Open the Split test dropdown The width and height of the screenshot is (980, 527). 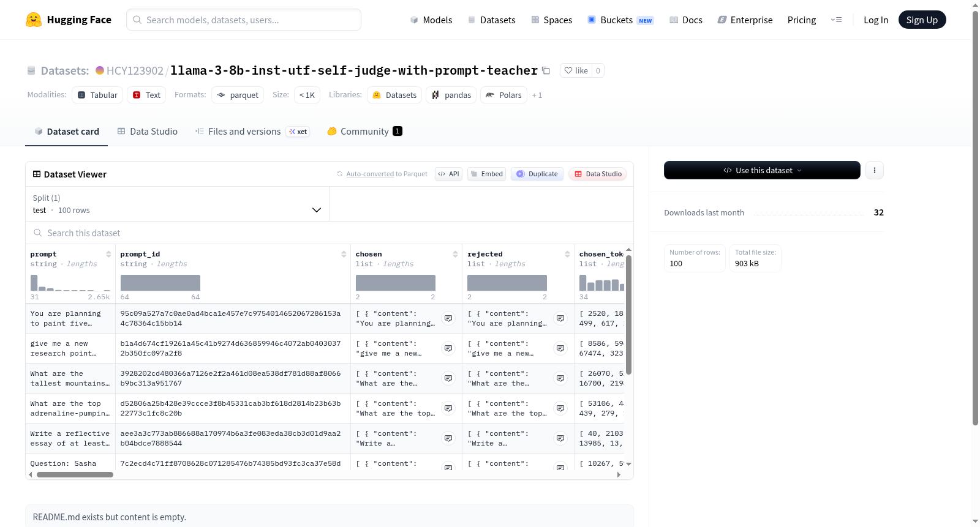(177, 204)
